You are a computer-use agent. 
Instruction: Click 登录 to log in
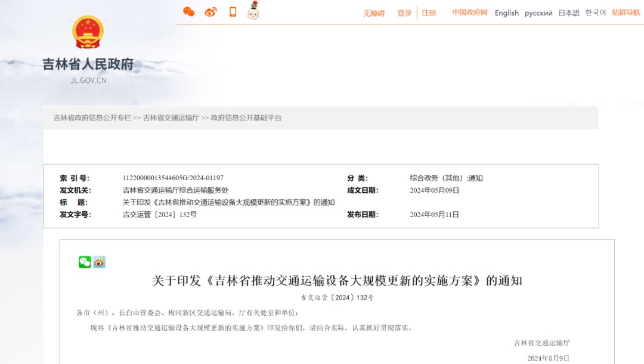[x=404, y=13]
